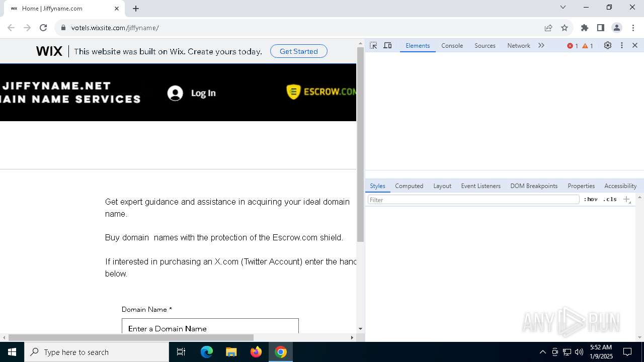644x362 pixels.
Task: Open the DOM Breakpoints pane tab
Action: coord(534,186)
